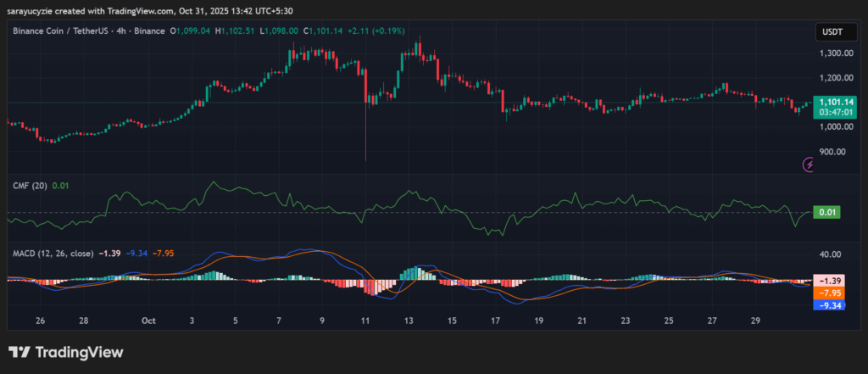This screenshot has width=868, height=374.
Task: Click the orange -7.95 signal axis label
Action: click(x=826, y=293)
